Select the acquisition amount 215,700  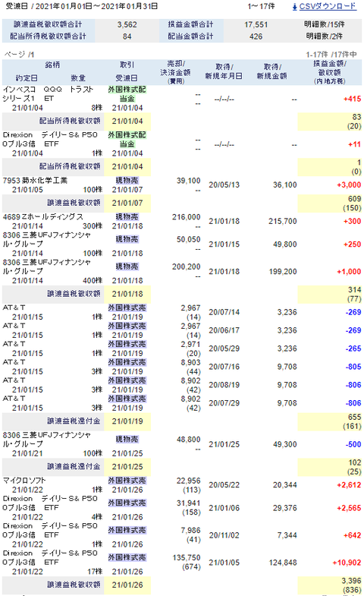coord(282,221)
